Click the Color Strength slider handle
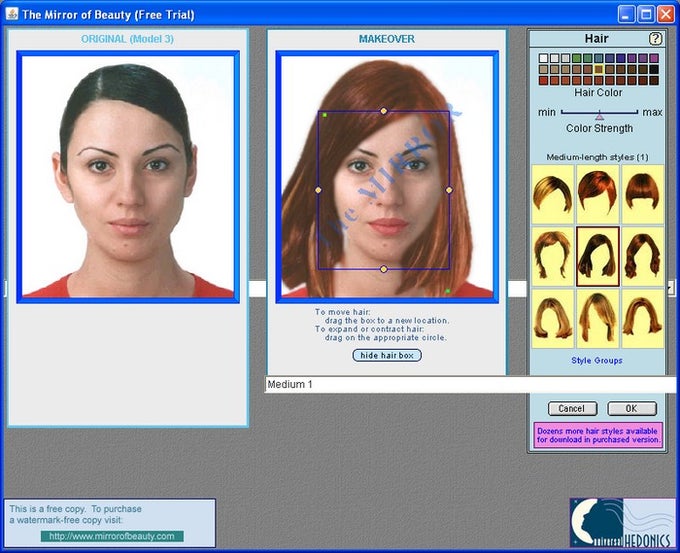Screen dimensions: 680x553 [x=599, y=115]
